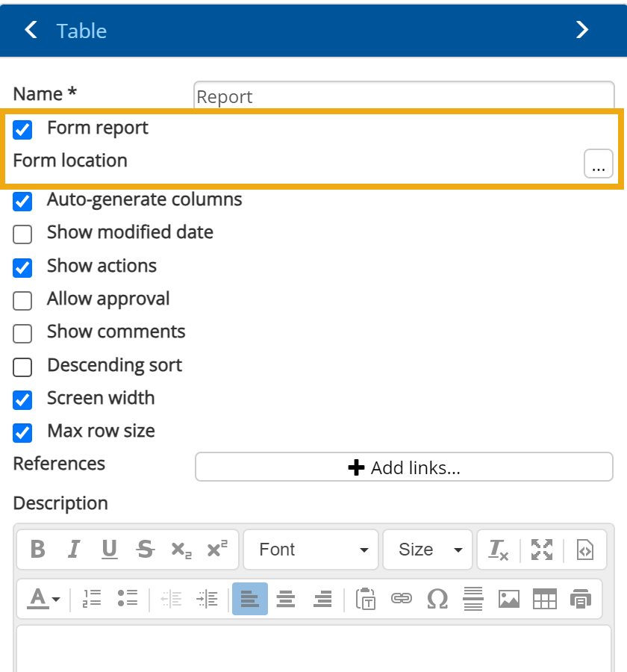Select the subscript icon
Image resolution: width=627 pixels, height=672 pixels.
[181, 549]
